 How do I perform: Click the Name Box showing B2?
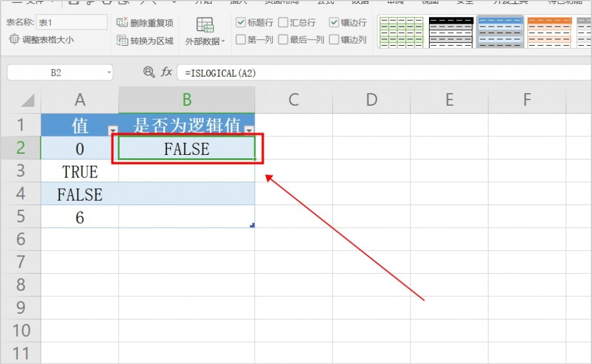tap(56, 72)
